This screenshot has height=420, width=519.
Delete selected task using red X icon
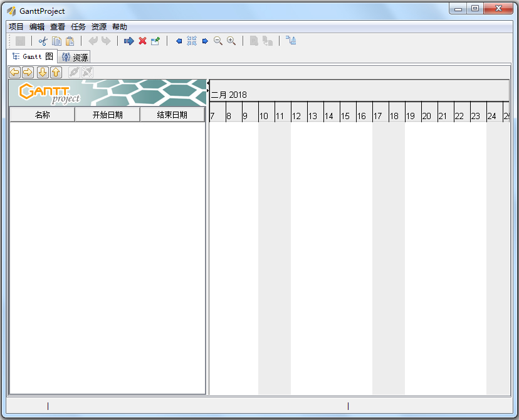[142, 41]
